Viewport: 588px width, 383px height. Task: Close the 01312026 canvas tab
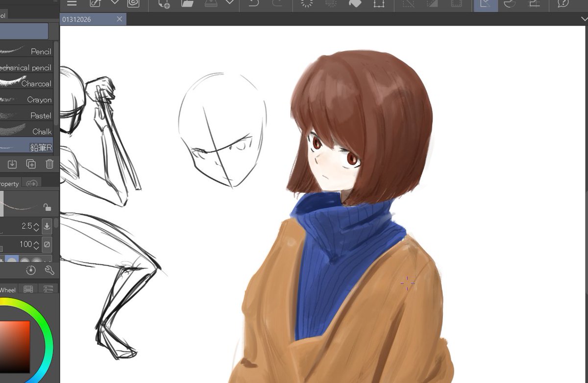tap(120, 19)
